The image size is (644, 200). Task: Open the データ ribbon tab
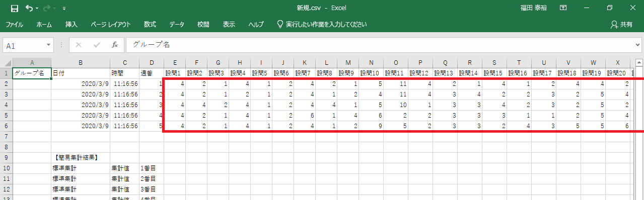coord(176,24)
